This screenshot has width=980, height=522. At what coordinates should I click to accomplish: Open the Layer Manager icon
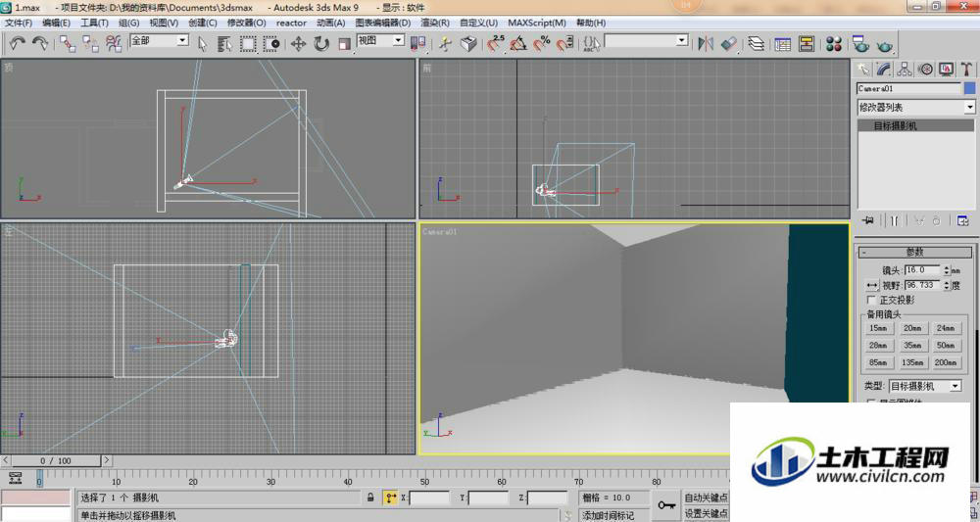coord(756,44)
